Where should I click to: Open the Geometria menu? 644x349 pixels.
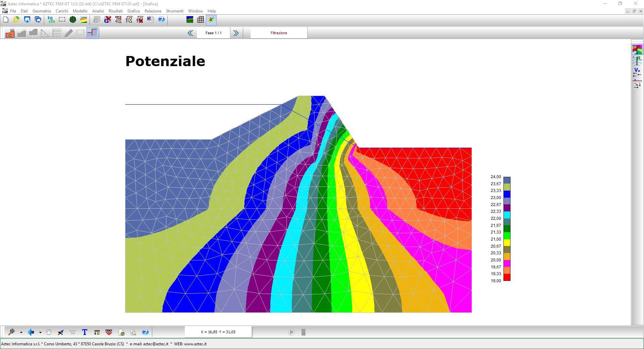[42, 11]
